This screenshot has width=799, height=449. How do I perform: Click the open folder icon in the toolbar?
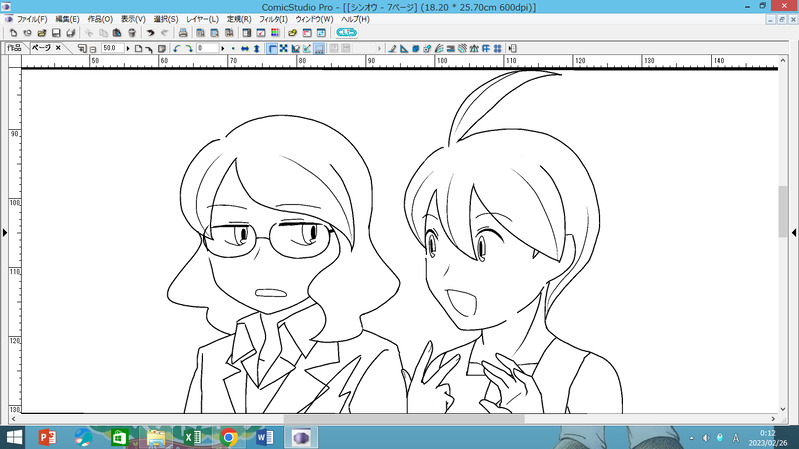(x=42, y=33)
